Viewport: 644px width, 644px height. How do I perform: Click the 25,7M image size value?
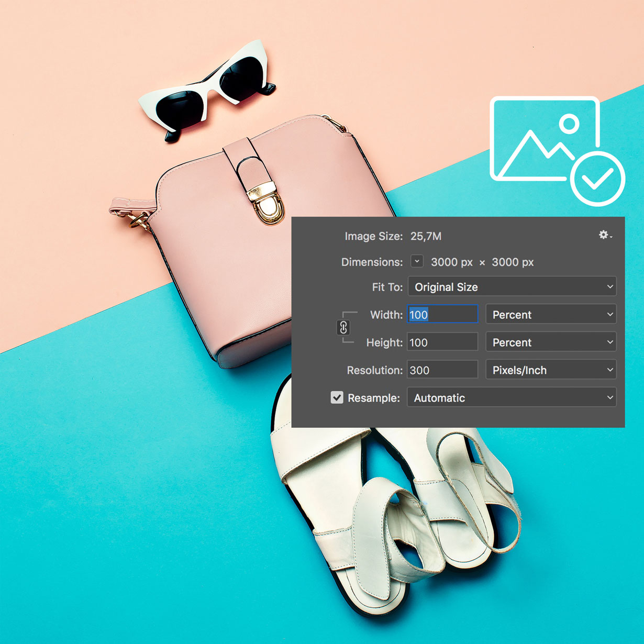point(426,236)
